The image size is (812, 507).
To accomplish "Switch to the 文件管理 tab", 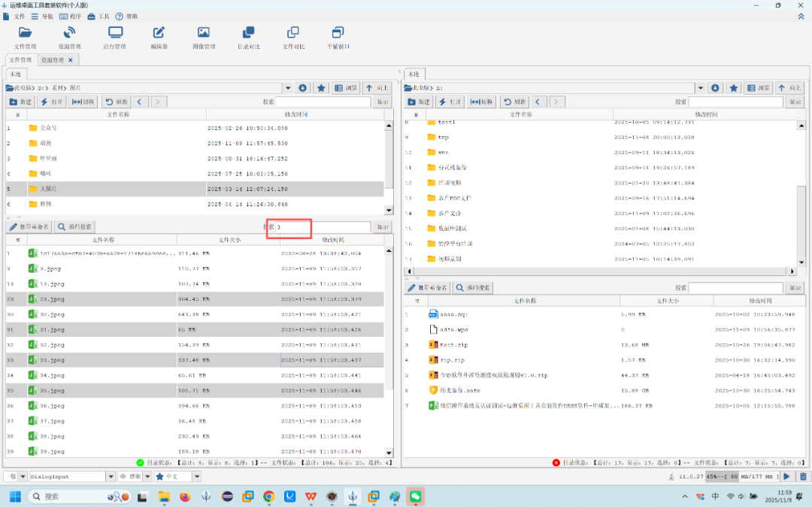I will (21, 60).
